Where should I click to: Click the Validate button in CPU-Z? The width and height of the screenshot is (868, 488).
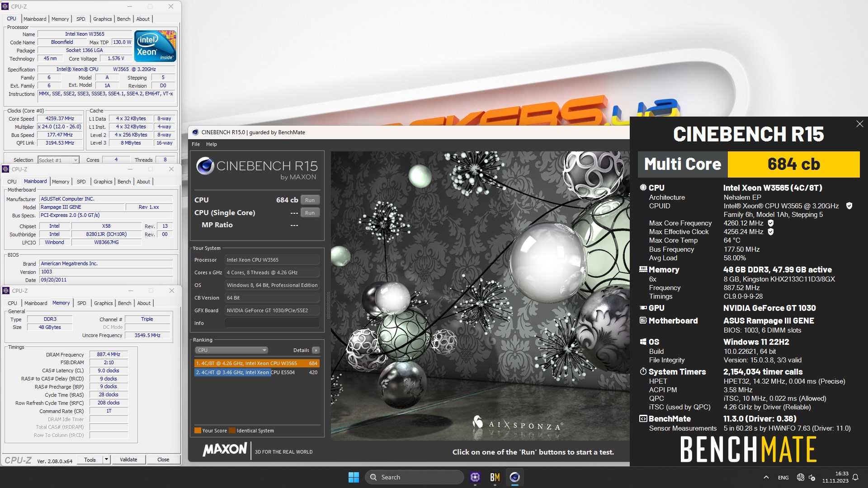[128, 460]
